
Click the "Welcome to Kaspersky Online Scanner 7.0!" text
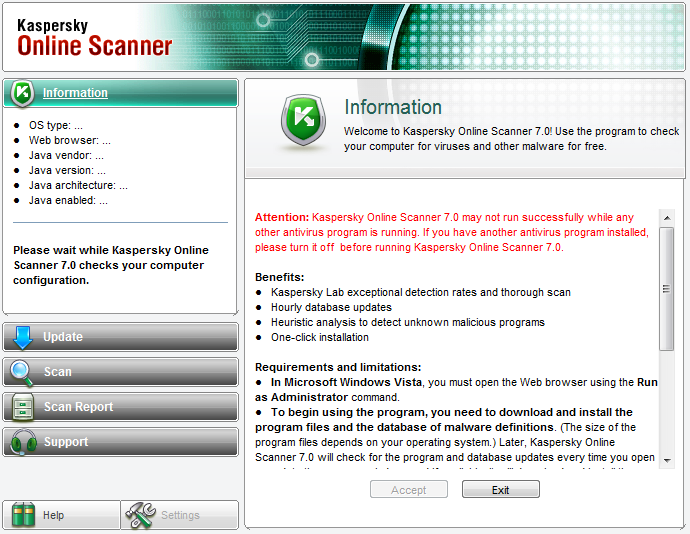(x=448, y=131)
